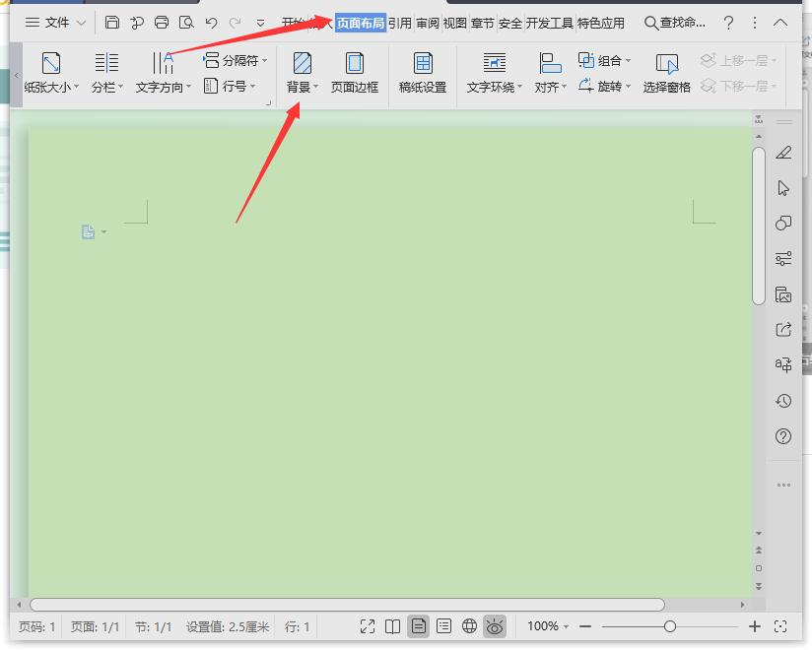Image resolution: width=812 pixels, height=650 pixels.
Task: Click the save icon in quick toolbar
Action: coord(112,23)
